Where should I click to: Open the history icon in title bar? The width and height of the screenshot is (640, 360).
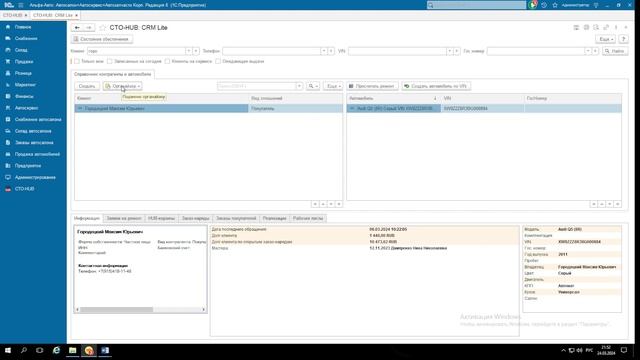click(x=544, y=5)
